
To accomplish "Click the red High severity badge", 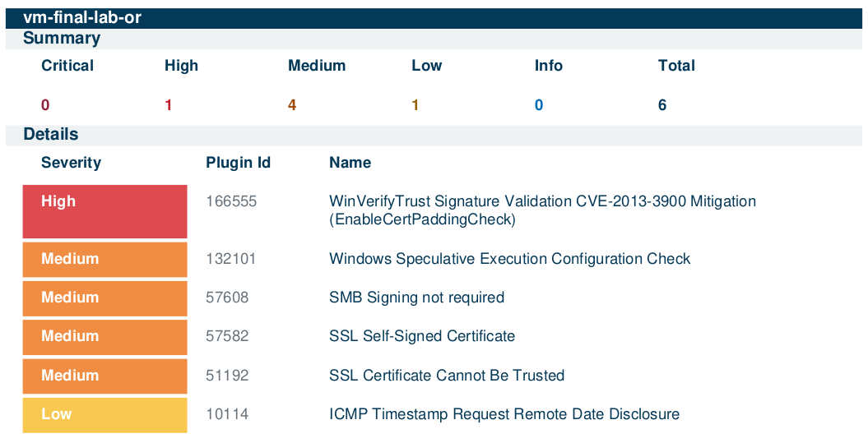I will coord(105,212).
